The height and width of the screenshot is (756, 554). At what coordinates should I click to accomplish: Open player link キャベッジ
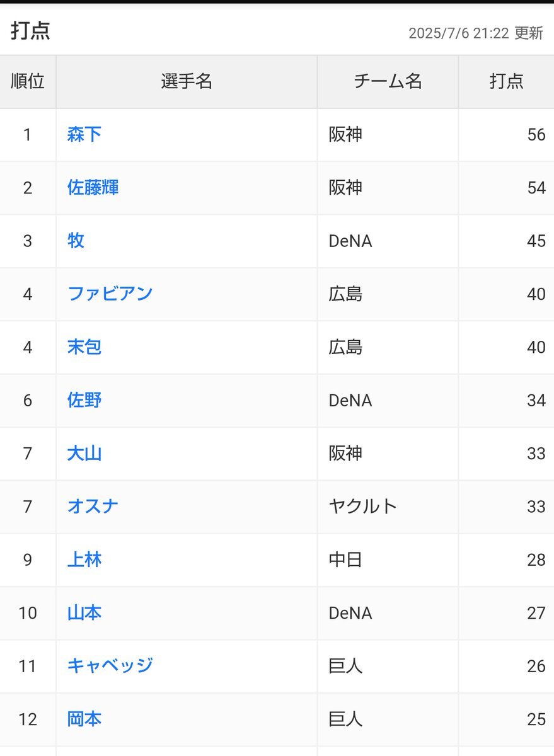click(110, 666)
